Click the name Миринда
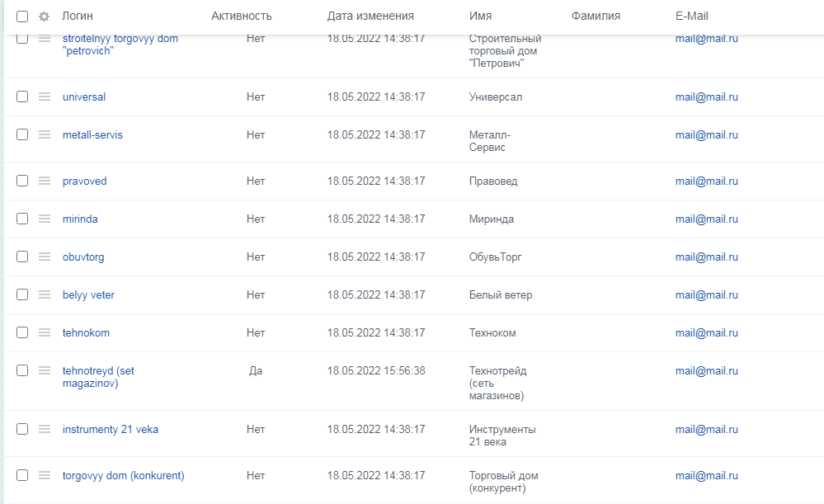This screenshot has height=504, width=824. pos(492,219)
